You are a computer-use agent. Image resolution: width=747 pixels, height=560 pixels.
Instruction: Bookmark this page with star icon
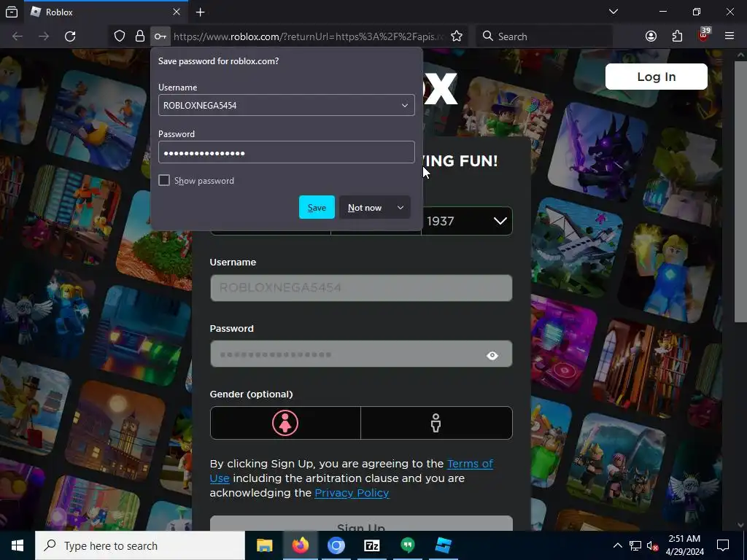point(457,36)
